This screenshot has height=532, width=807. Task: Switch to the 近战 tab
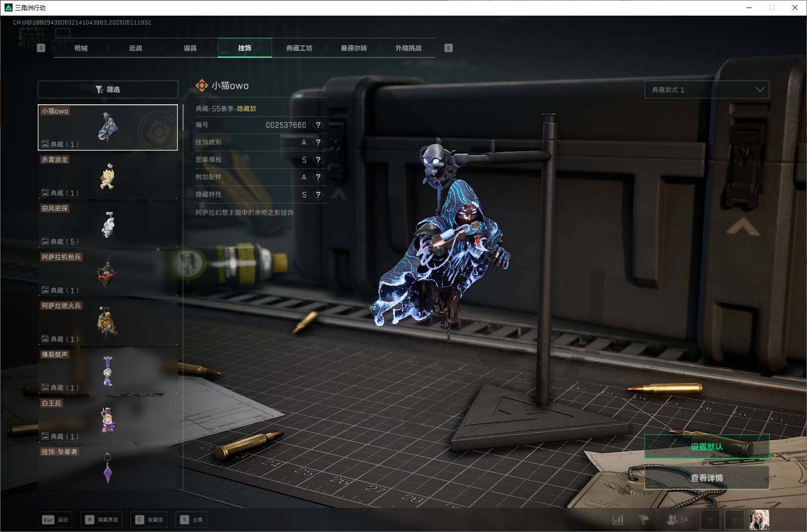[x=136, y=48]
